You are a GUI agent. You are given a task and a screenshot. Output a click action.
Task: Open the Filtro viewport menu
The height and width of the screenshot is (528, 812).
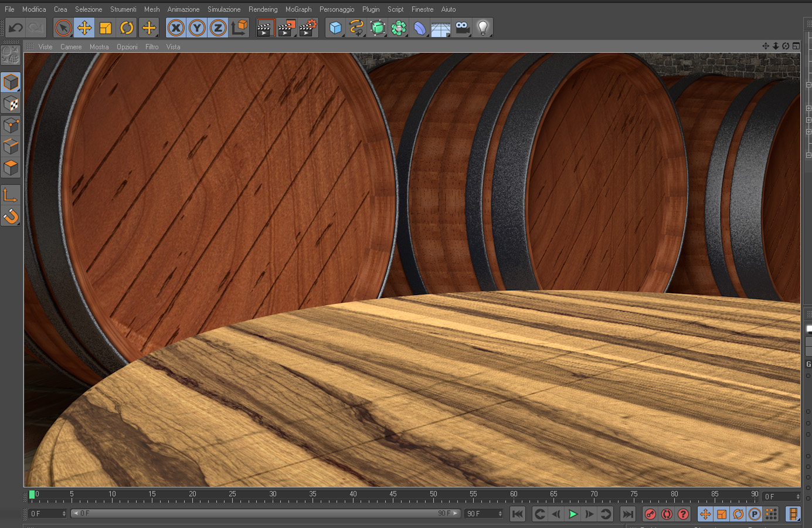(152, 47)
